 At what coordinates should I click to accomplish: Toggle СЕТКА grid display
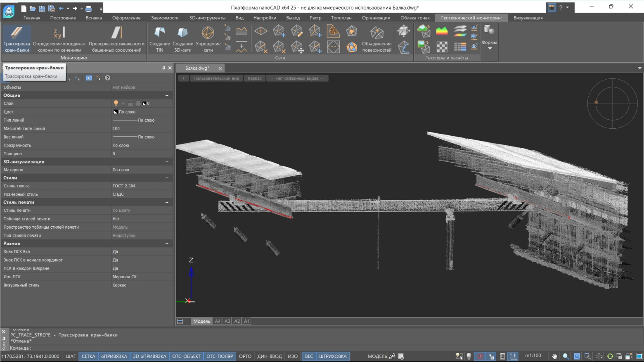click(88, 356)
